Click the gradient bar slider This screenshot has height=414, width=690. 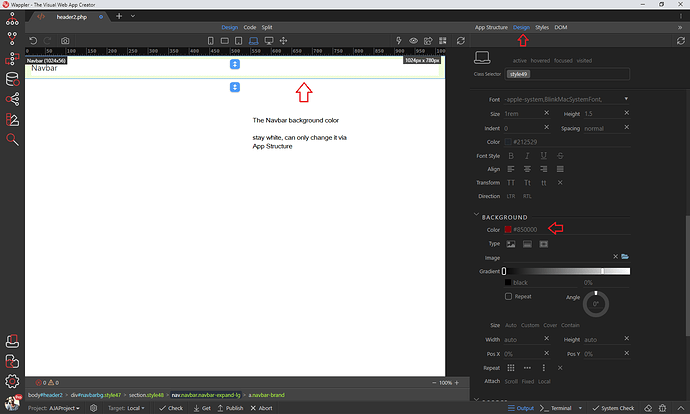(x=567, y=271)
